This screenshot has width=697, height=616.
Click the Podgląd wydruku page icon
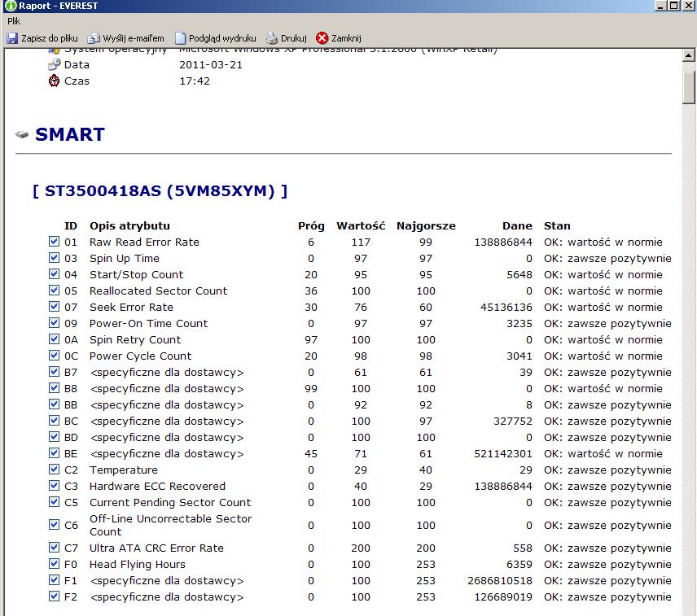(180, 38)
